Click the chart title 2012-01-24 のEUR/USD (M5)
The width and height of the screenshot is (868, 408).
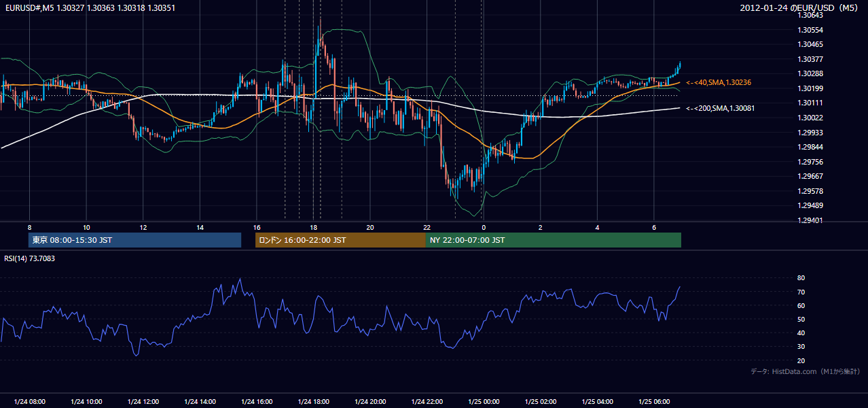coord(799,7)
